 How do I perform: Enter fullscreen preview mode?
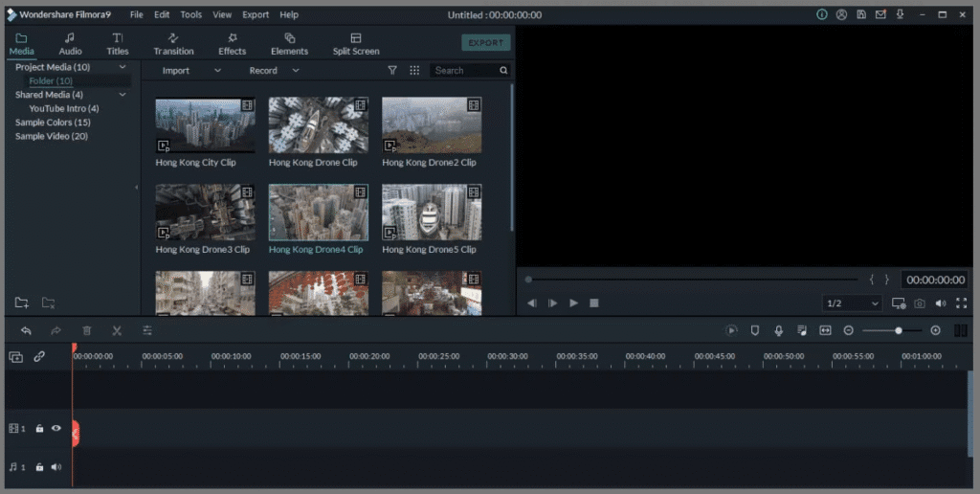point(961,303)
